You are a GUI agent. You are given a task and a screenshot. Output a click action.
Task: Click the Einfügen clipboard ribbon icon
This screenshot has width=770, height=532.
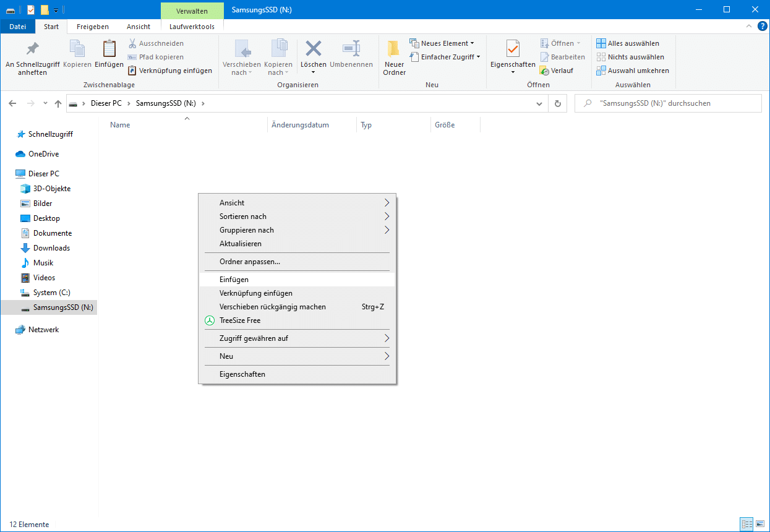coord(109,54)
